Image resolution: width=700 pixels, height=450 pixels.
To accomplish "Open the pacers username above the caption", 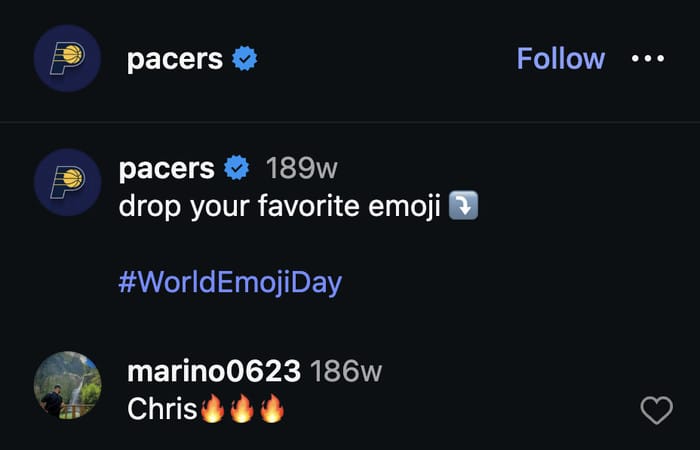I will click(166, 169).
